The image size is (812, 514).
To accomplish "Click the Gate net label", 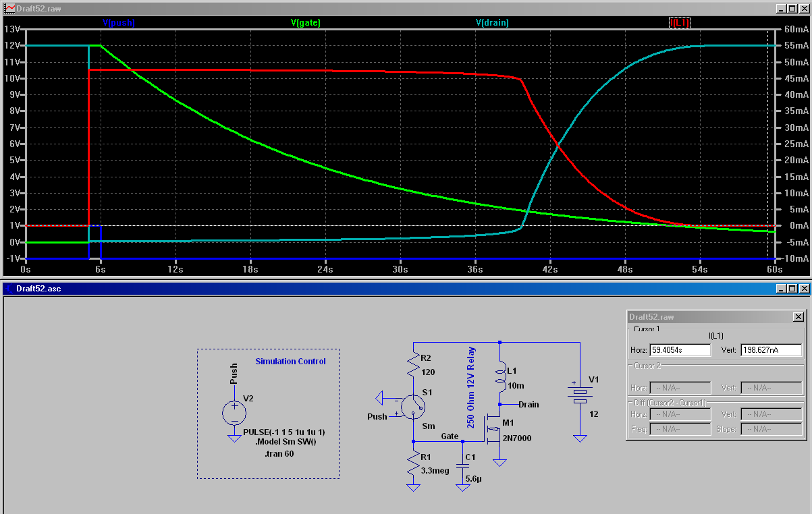I will [451, 436].
